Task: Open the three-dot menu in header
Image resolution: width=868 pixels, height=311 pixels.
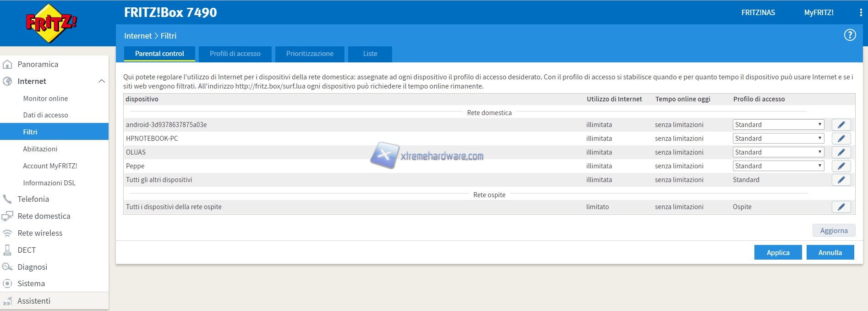Action: pos(861,13)
